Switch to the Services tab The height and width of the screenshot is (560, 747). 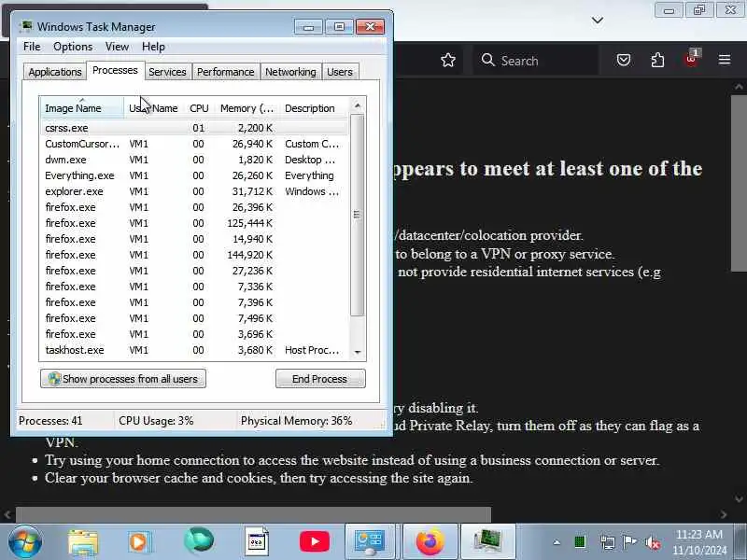coord(167,72)
